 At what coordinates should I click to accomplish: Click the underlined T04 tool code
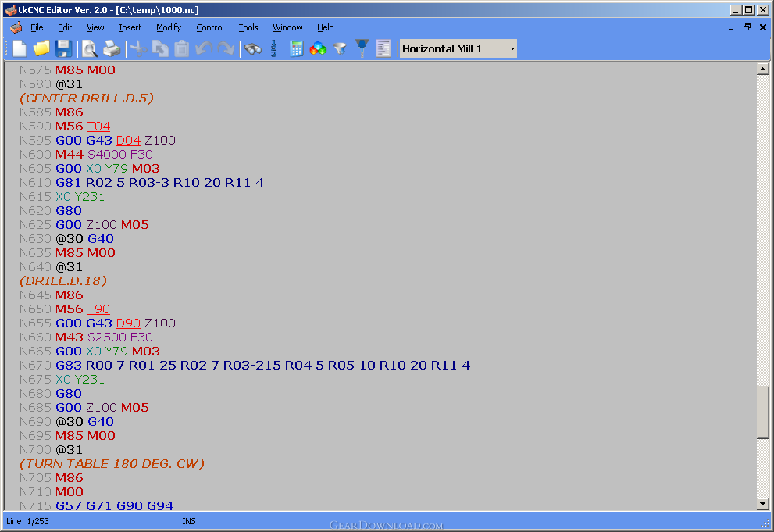tap(98, 127)
